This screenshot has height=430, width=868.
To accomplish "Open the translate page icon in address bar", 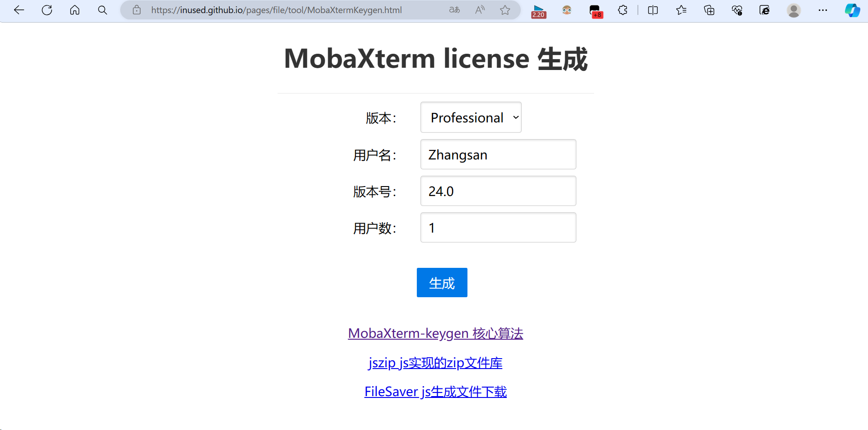I will coord(454,10).
